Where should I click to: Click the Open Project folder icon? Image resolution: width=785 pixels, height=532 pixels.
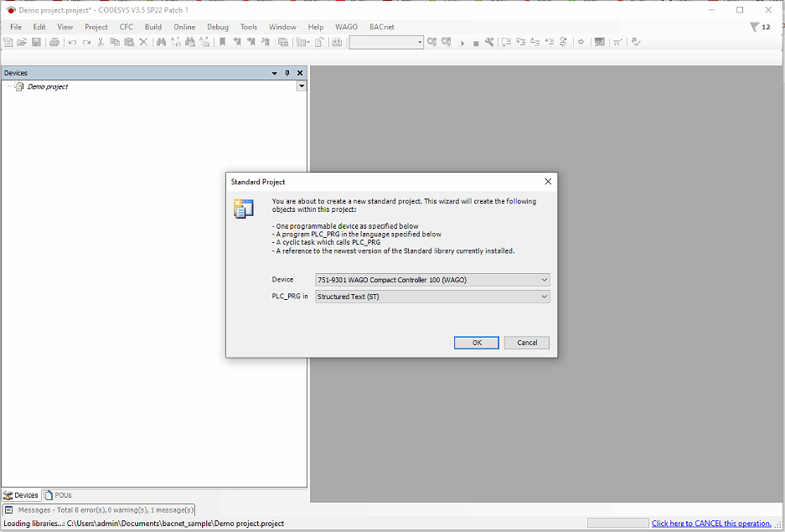(x=22, y=42)
